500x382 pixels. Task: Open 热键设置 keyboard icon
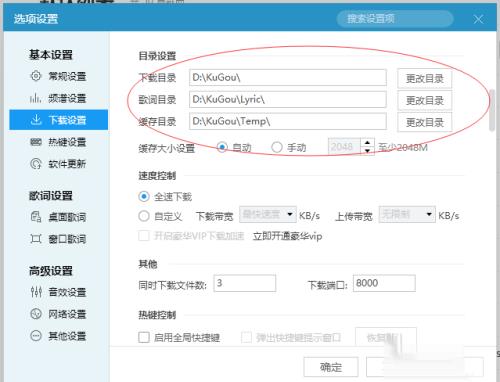click(36, 142)
